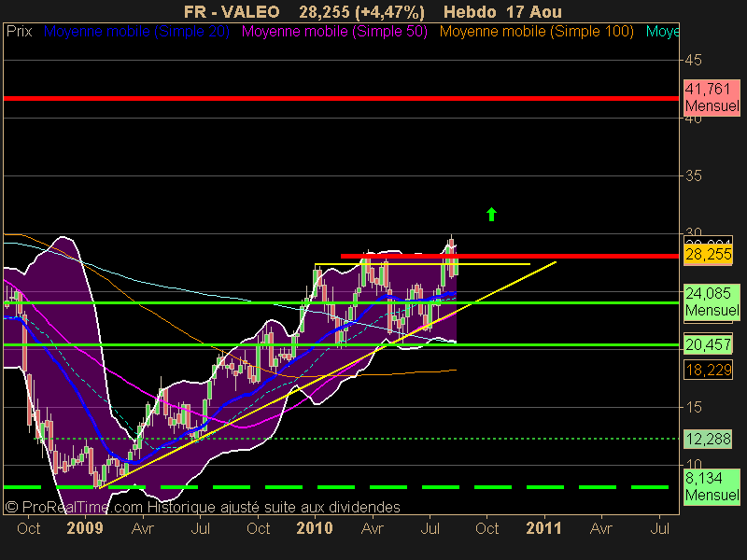Viewport: 747px width, 560px height.
Task: Click the "Oct" label just before 2011
Action: pos(486,528)
